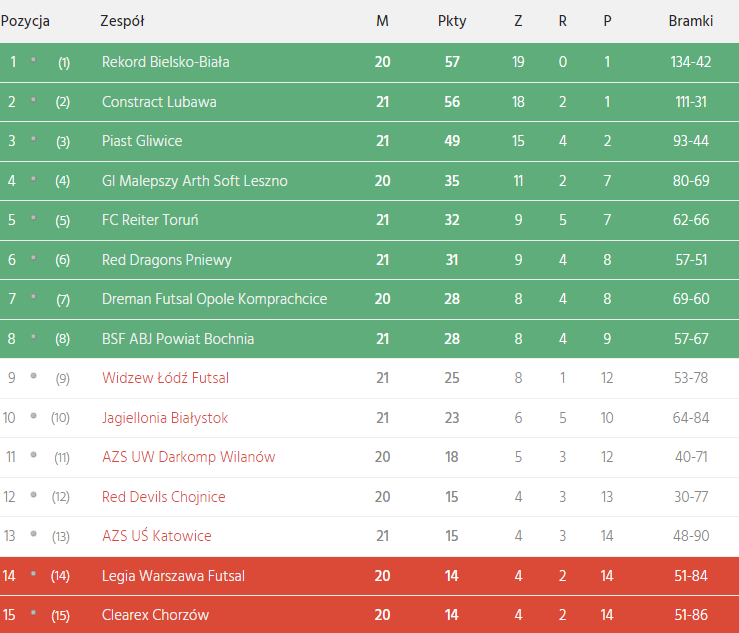This screenshot has height=633, width=739.
Task: Click the position-change dot in Rekord Bielsko-Biała row
Action: coord(33,60)
